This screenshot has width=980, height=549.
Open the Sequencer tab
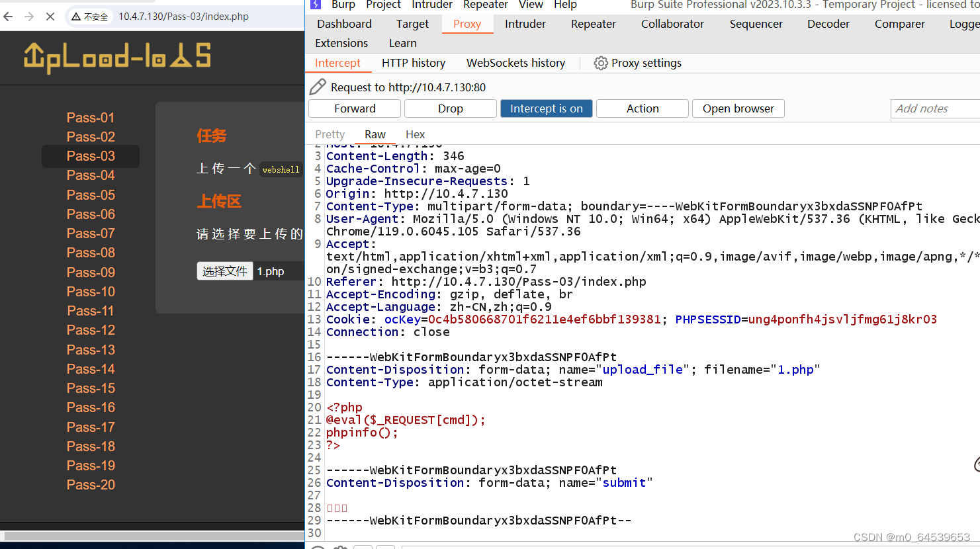pyautogui.click(x=756, y=24)
